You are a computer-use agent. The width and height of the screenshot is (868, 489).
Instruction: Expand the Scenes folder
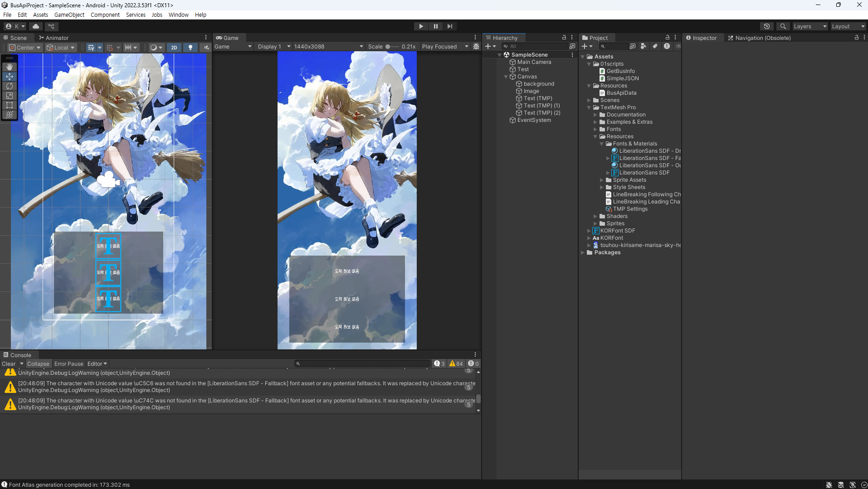point(589,100)
